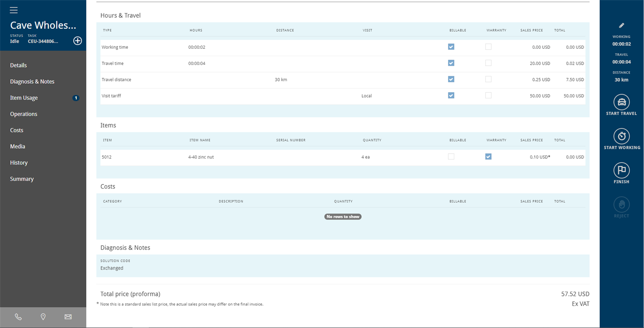Click the plus icon next to Cave Wholesale header
This screenshot has width=644, height=328.
[77, 40]
